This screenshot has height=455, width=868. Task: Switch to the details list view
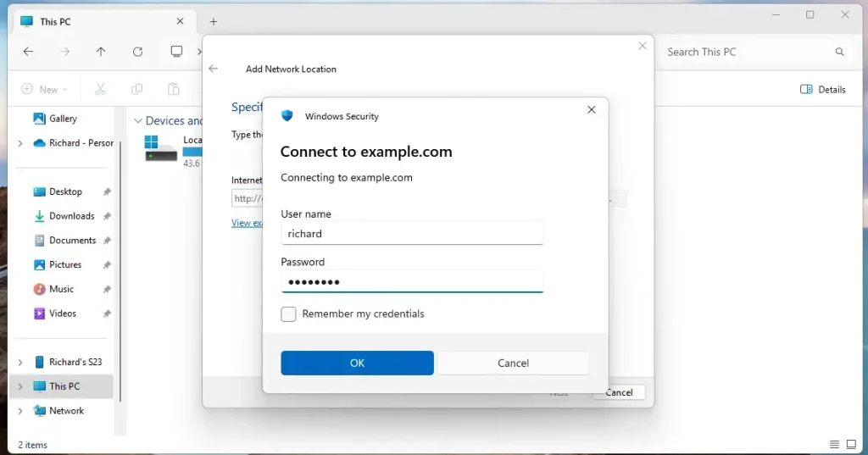pyautogui.click(x=834, y=444)
